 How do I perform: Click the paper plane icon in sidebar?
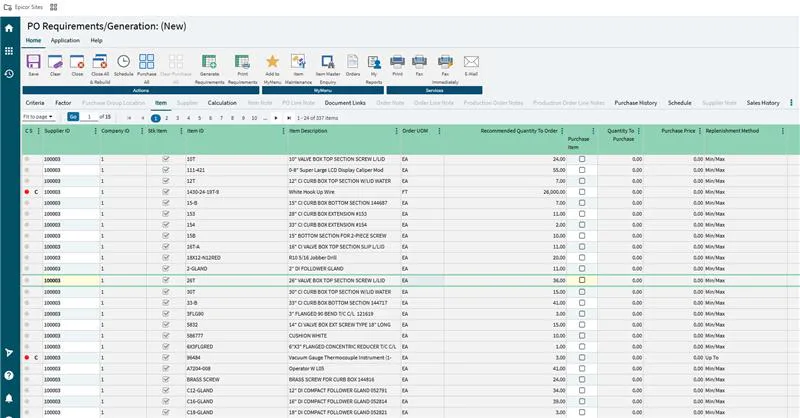[9, 353]
